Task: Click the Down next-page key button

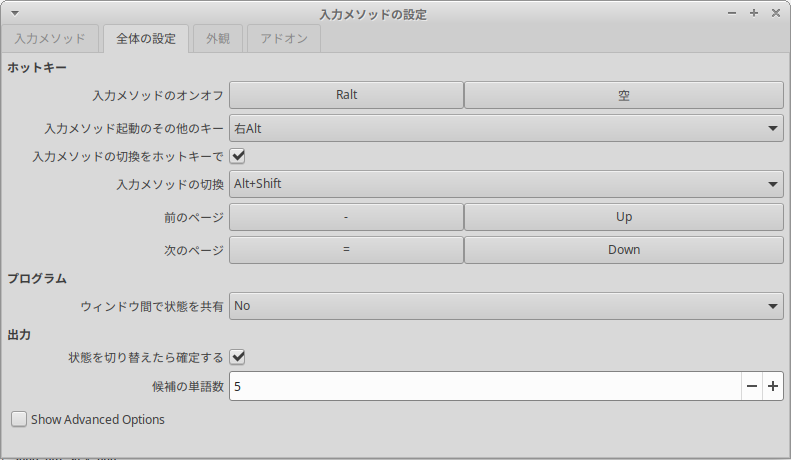Action: point(624,250)
